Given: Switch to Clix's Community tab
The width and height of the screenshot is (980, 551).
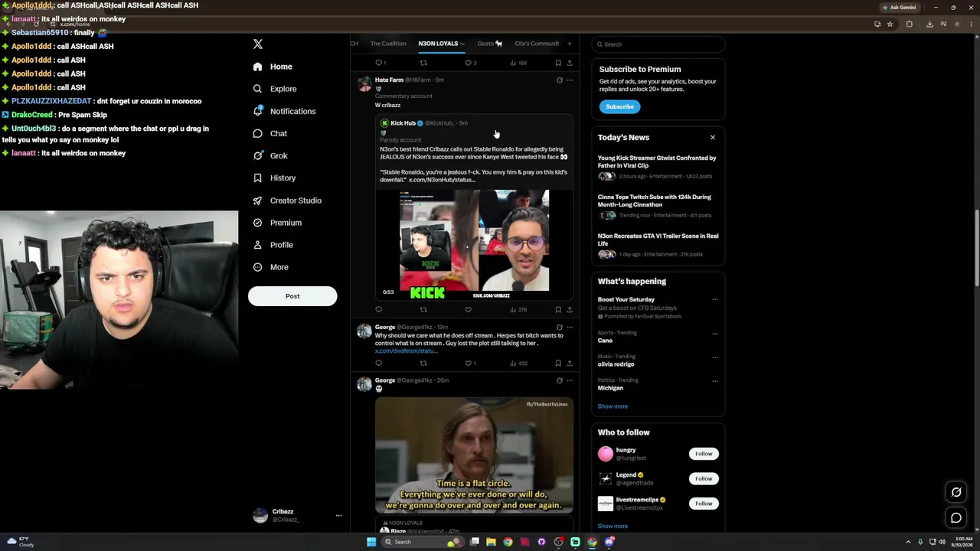Looking at the screenshot, I should point(537,44).
